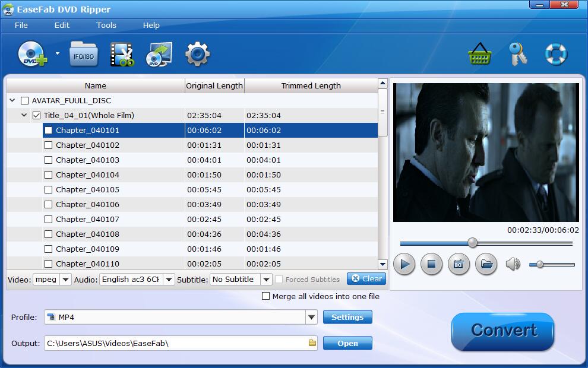This screenshot has width=588, height=368.
Task: Click the video preview thumbnail
Action: tap(486, 152)
